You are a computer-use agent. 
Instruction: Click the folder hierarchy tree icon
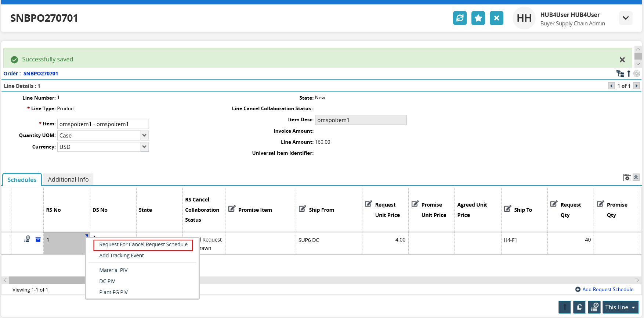click(x=620, y=74)
